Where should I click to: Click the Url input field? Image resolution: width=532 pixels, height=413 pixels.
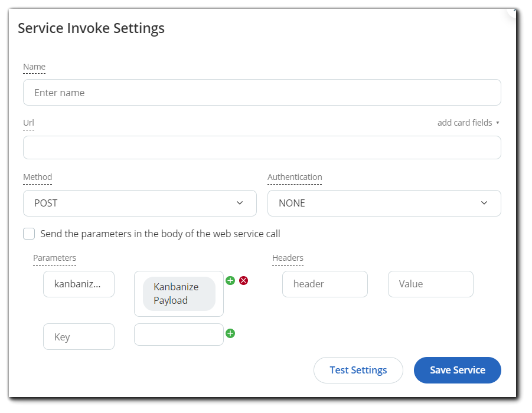262,147
